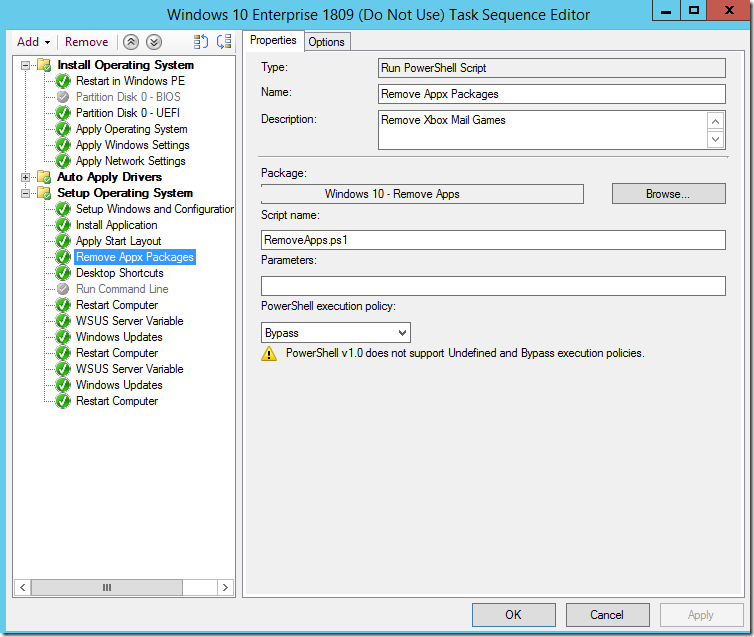This screenshot has width=754, height=637.
Task: Click the empty Parameters field
Action: click(493, 286)
